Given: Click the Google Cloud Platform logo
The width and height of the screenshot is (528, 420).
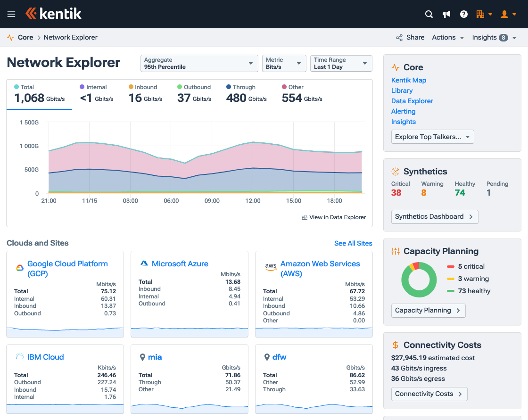Looking at the screenshot, I should (x=19, y=267).
